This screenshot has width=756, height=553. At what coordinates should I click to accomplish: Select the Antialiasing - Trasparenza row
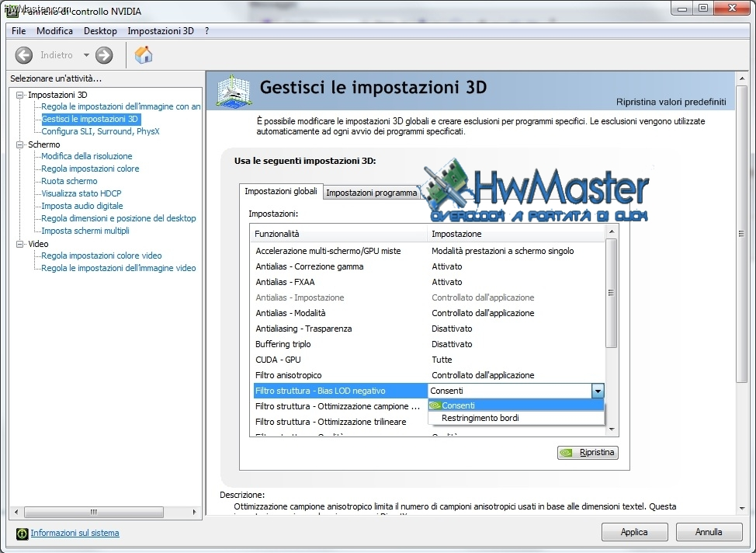tap(428, 329)
